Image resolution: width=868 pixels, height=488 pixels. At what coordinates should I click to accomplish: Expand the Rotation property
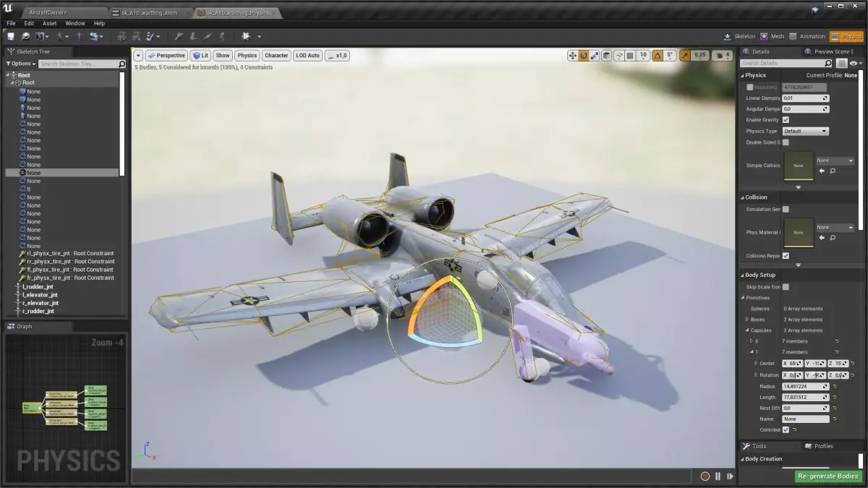(756, 375)
